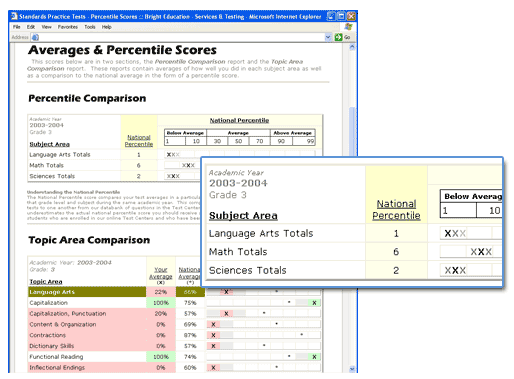Open the Favorites menu
This screenshot has height=379, width=514.
pyautogui.click(x=68, y=27)
